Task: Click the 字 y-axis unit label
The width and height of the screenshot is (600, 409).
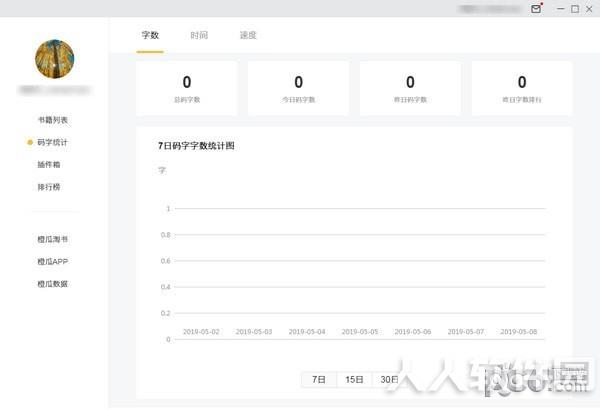Action: [x=162, y=170]
